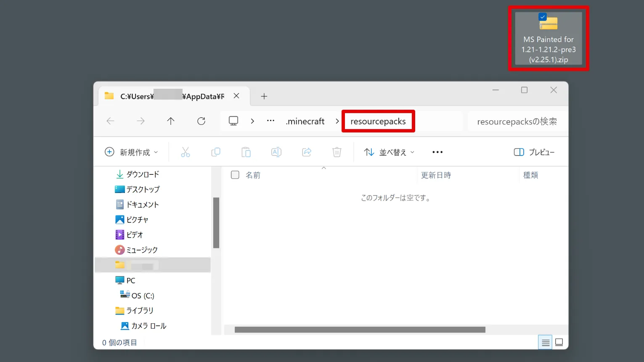The image size is (644, 362).
Task: Sort by the 更新日時 column header
Action: [x=436, y=175]
